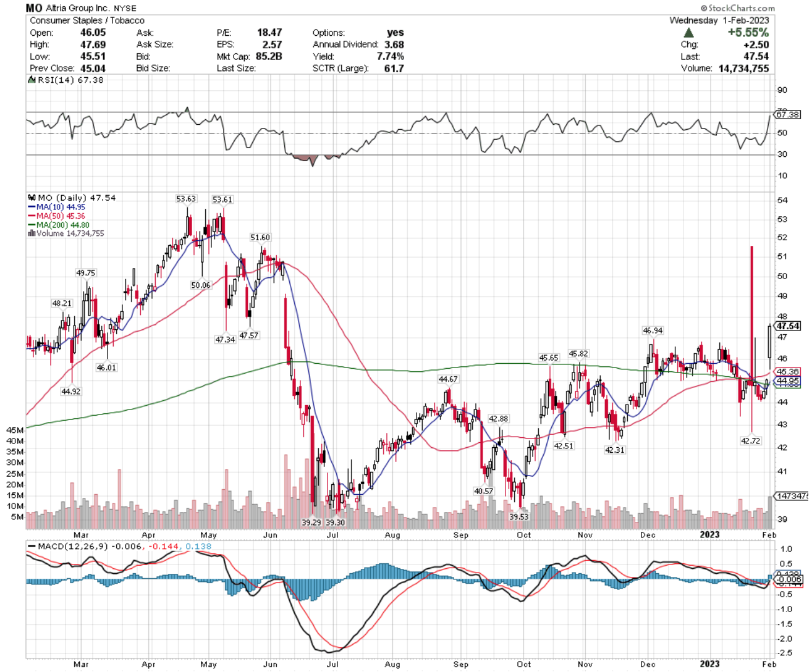Click the 40.57 September low label

point(484,491)
